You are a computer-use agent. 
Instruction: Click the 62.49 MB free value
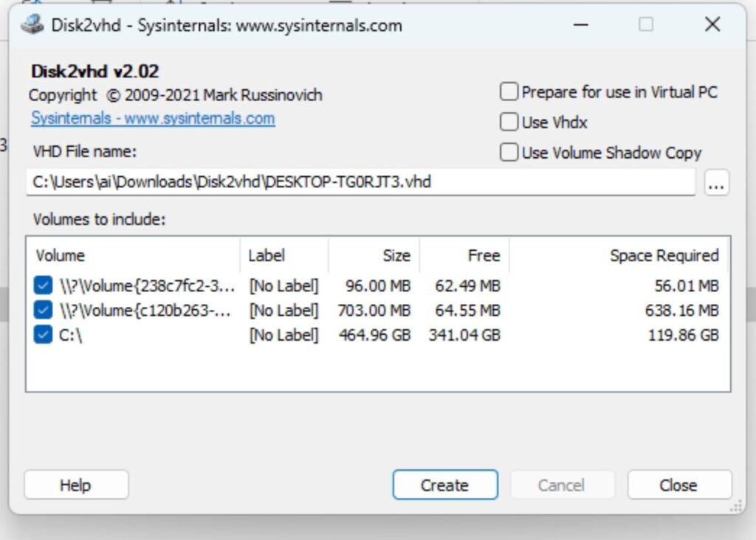[467, 285]
